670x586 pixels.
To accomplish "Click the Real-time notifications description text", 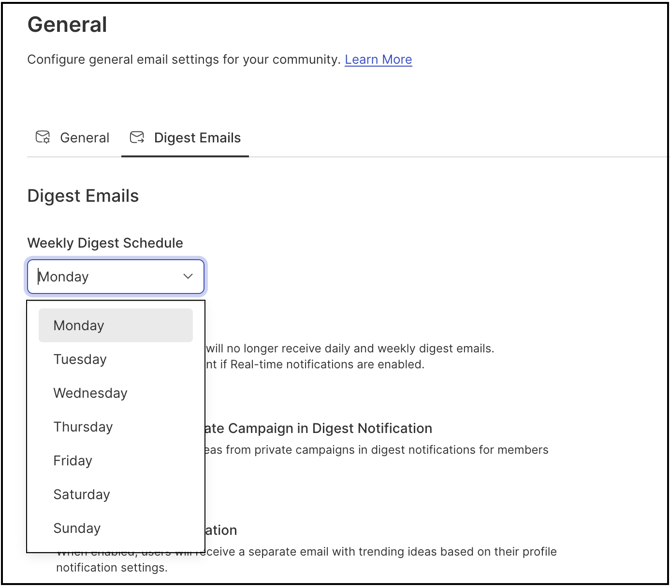I will tap(315, 364).
